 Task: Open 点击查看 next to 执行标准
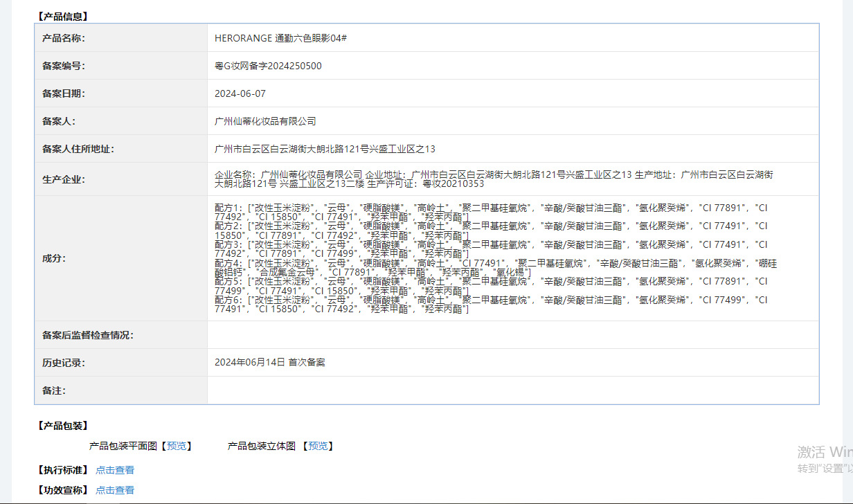click(115, 470)
